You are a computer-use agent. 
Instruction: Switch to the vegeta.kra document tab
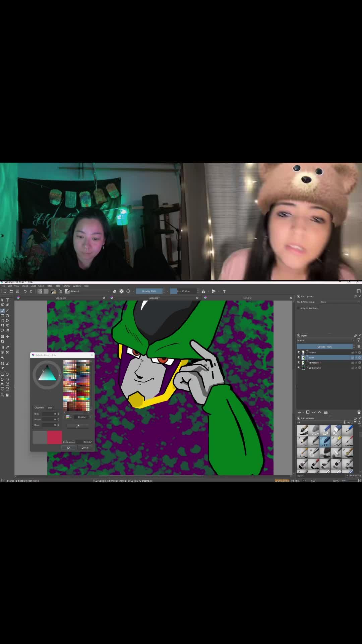[x=61, y=298]
